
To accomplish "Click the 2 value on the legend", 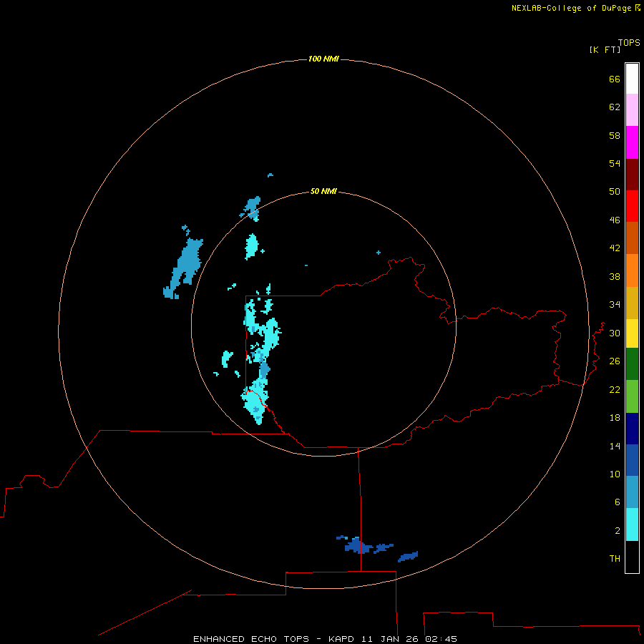I will point(618,531).
